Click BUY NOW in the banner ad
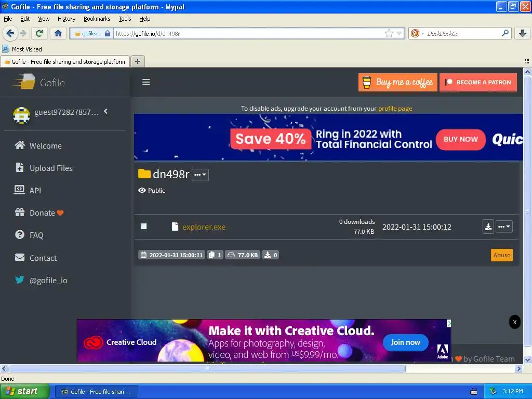Image resolution: width=532 pixels, height=399 pixels. (x=460, y=139)
